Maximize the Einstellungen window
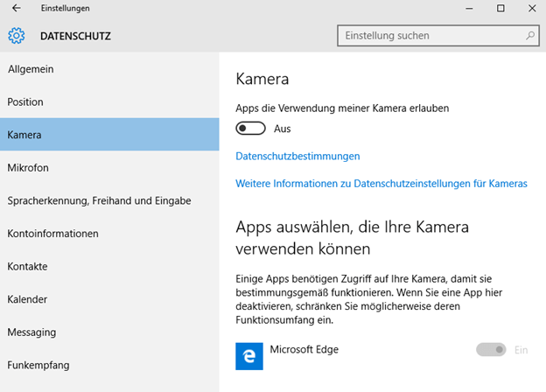Image resolution: width=546 pixels, height=392 pixels. click(500, 8)
